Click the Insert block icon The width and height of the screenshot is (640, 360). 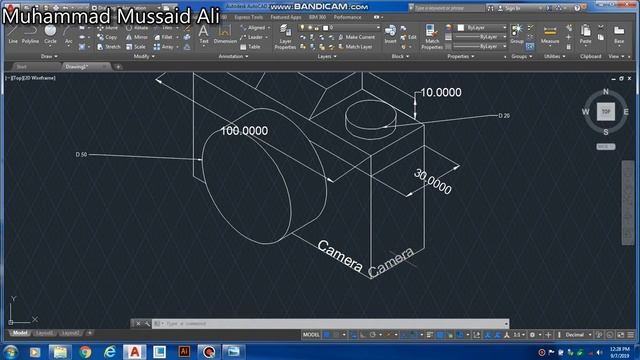390,34
